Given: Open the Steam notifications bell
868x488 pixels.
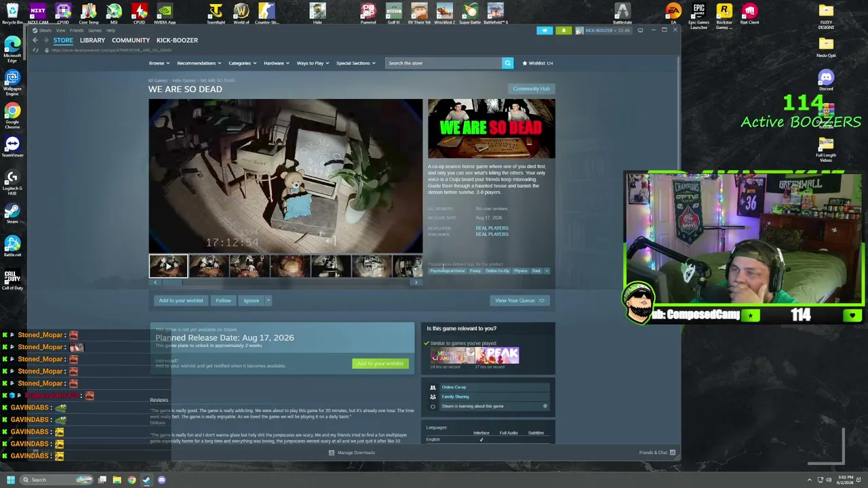Looking at the screenshot, I should (x=564, y=30).
